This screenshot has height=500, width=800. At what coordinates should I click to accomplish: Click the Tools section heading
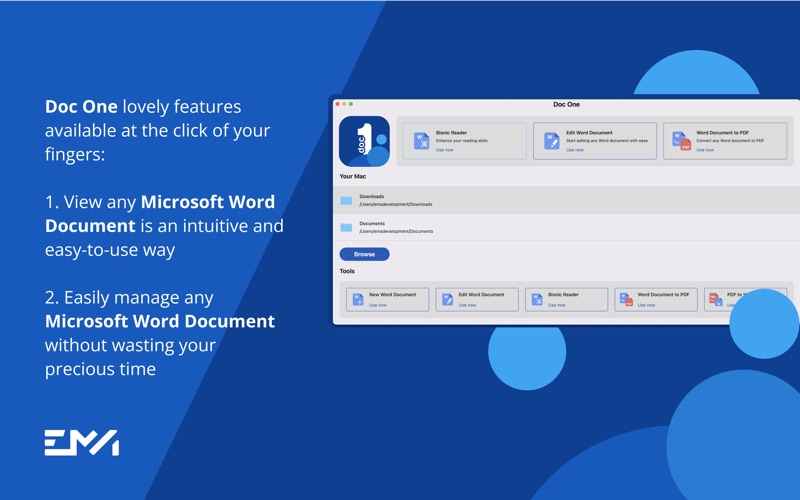[347, 271]
